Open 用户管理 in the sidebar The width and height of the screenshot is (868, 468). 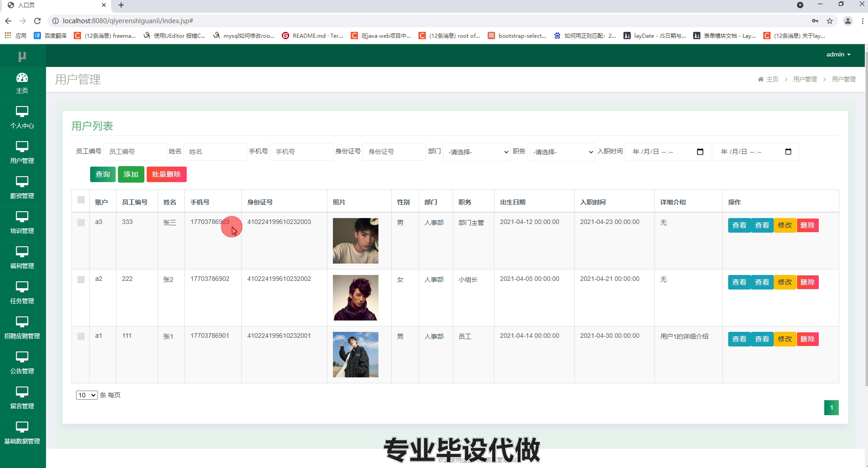22,153
